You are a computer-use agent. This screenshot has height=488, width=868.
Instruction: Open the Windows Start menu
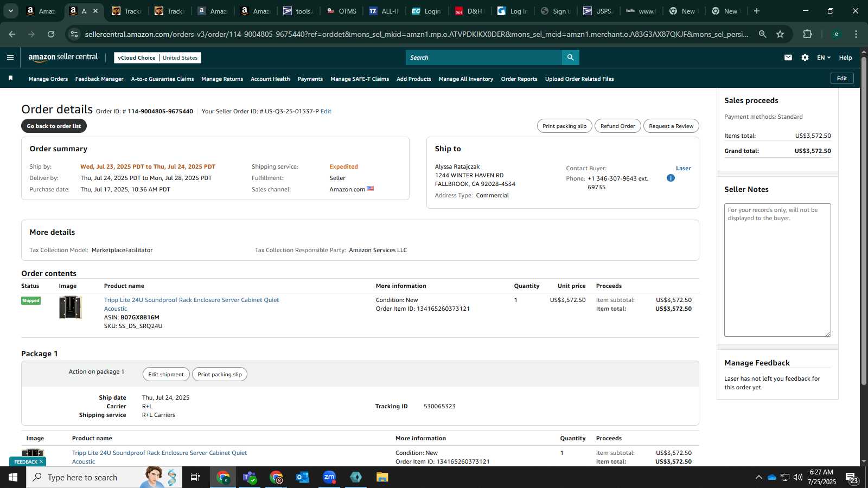click(13, 477)
